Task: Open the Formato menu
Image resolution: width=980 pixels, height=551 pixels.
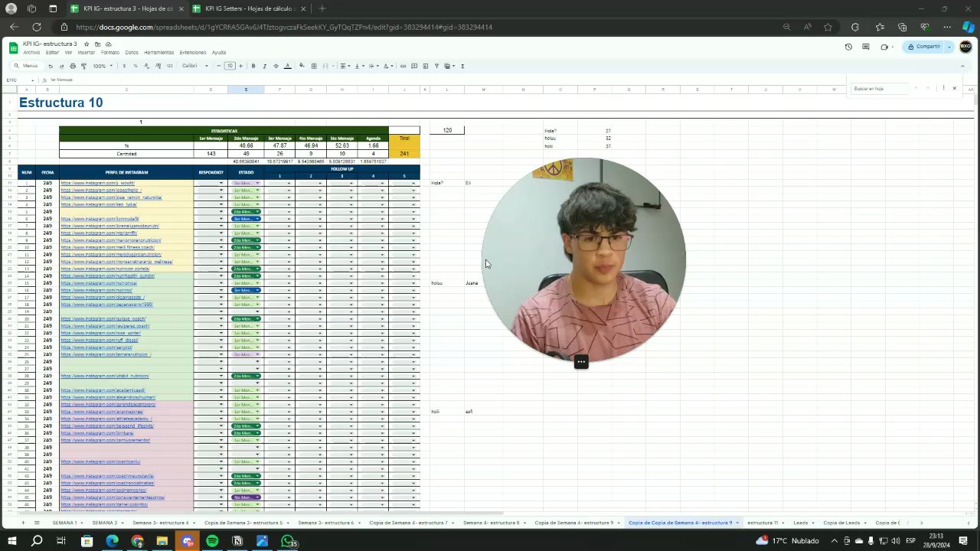Action: (x=110, y=53)
